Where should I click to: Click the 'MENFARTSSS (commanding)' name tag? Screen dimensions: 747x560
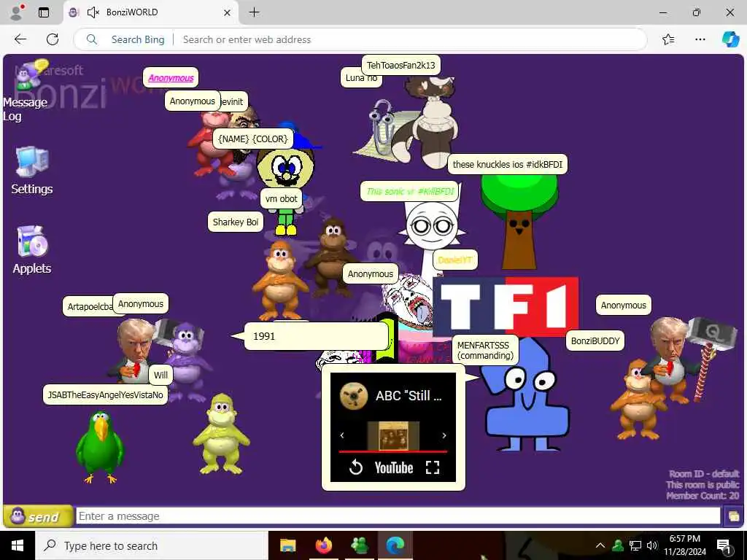click(x=485, y=351)
